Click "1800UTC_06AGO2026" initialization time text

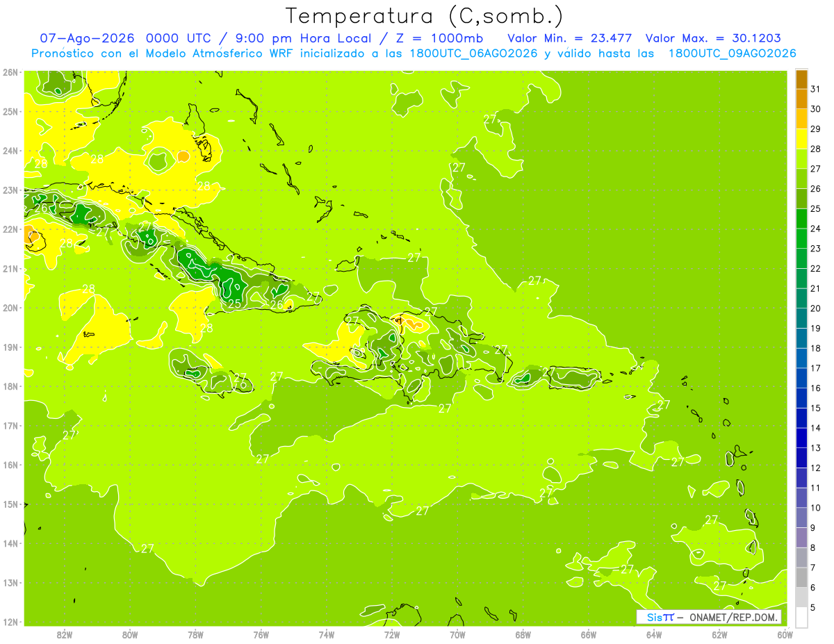(475, 53)
